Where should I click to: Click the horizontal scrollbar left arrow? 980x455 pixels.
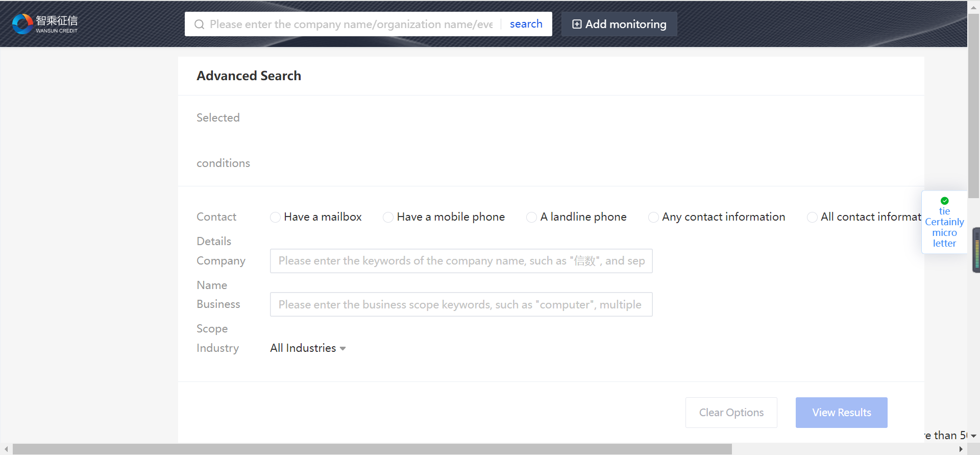pos(6,449)
